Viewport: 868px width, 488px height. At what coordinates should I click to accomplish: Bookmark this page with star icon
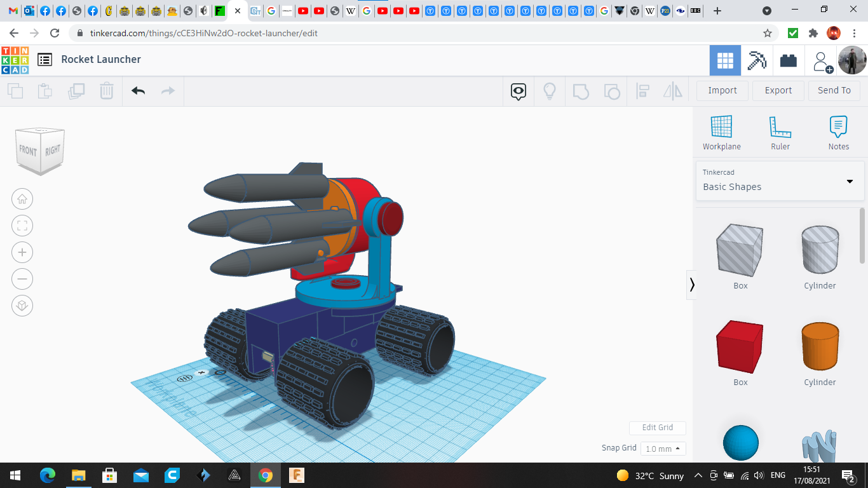coord(768,33)
